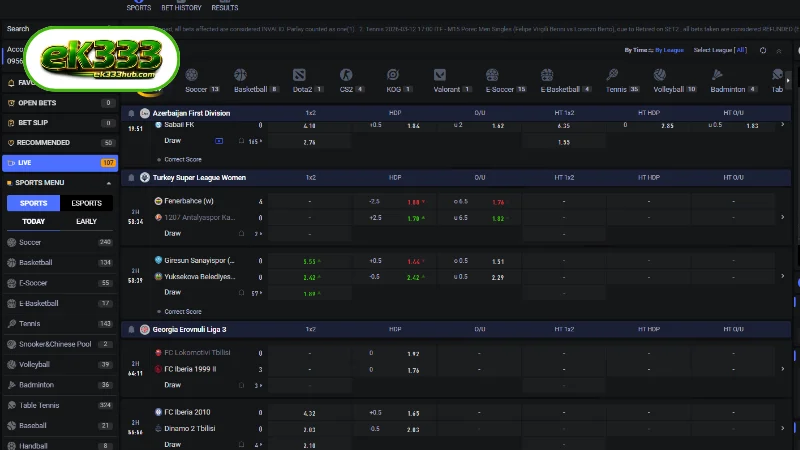The height and width of the screenshot is (450, 800).
Task: Open the Soccer category in sport bar
Action: pos(202,81)
